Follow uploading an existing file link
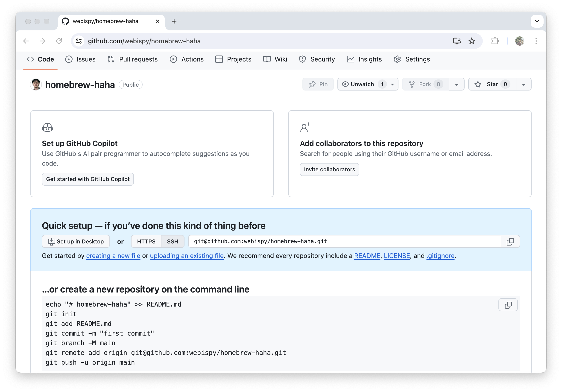The image size is (562, 392). coord(187,256)
